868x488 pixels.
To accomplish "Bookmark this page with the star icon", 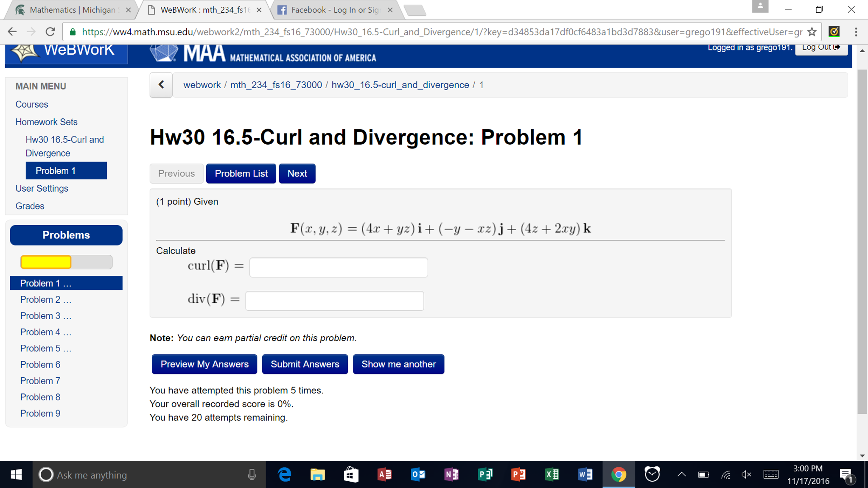I will [x=812, y=32].
